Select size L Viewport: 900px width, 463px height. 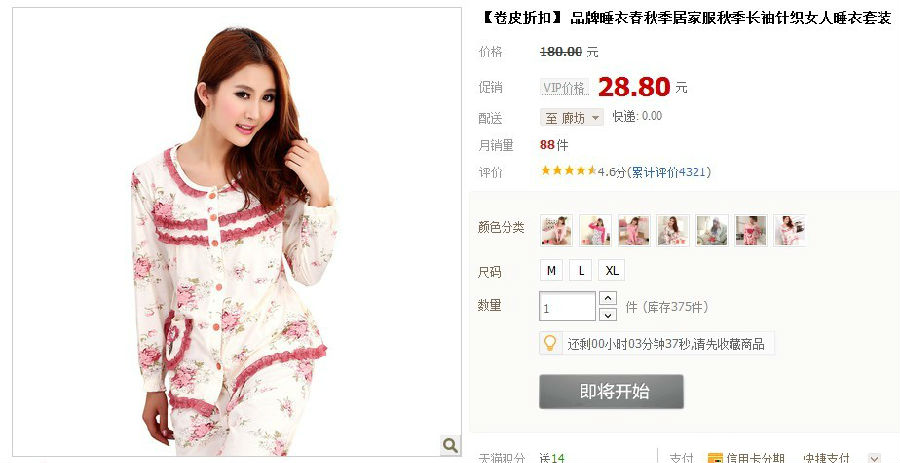click(x=581, y=270)
